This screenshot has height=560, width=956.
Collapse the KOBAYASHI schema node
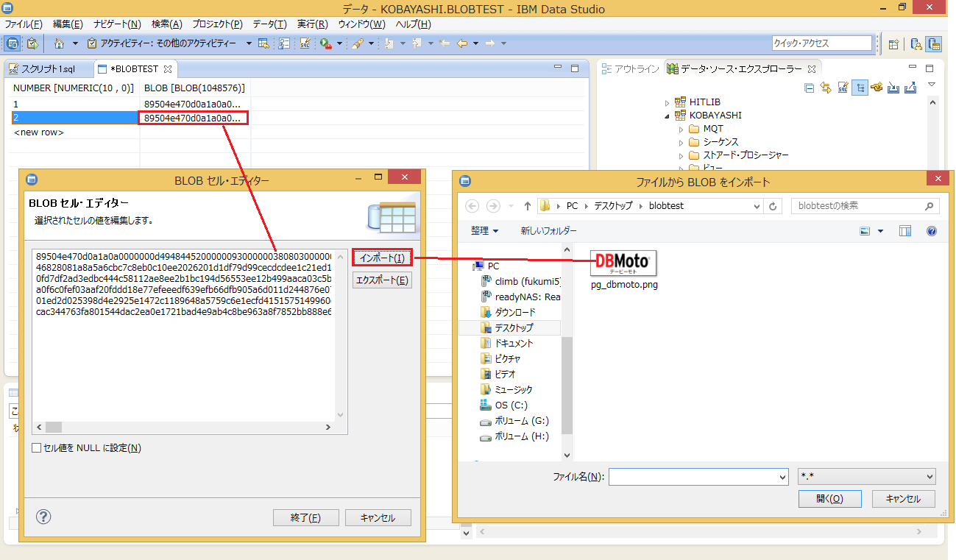tap(668, 116)
